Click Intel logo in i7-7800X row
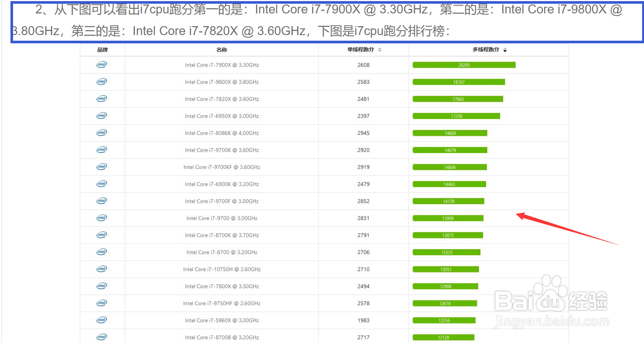The height and width of the screenshot is (343, 644). coord(102,286)
